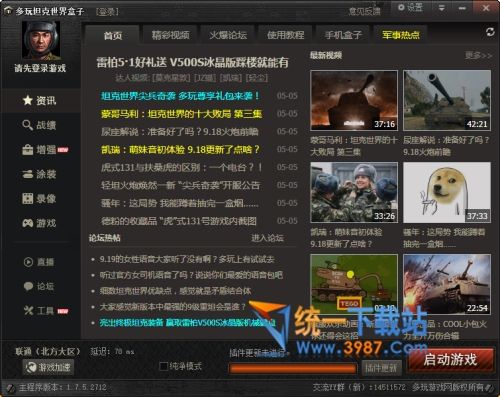The image size is (500, 397).
Task: Expand the title bar dropdown menu arrow
Action: tap(442, 8)
